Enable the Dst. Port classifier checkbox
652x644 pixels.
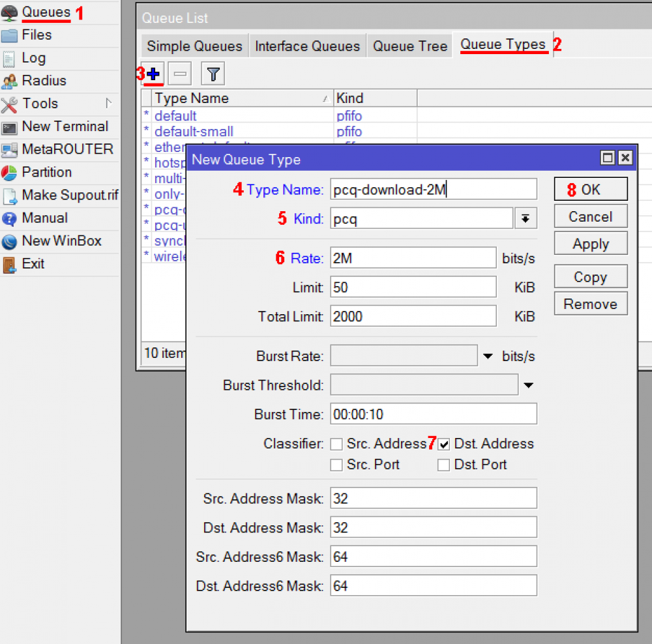point(444,465)
